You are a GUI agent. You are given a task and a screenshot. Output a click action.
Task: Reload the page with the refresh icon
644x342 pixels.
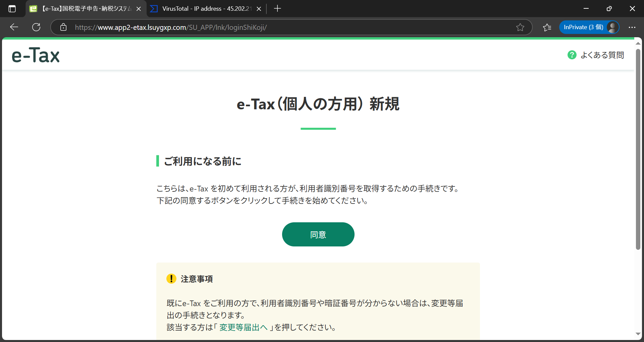point(36,27)
